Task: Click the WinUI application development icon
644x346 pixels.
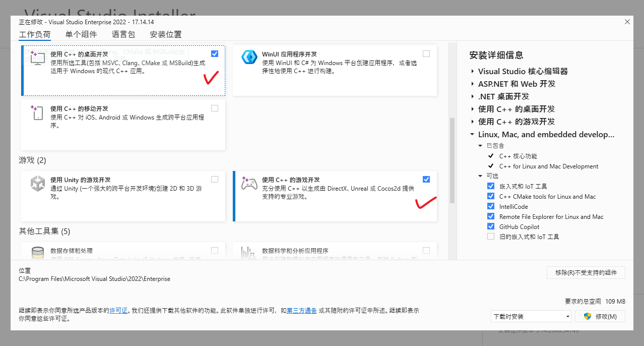Action: click(x=249, y=57)
